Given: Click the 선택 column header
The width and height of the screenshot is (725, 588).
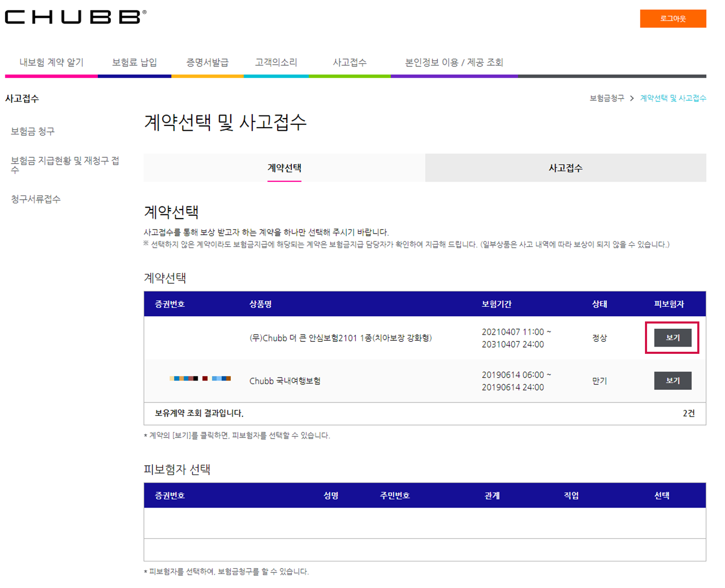Looking at the screenshot, I should click(x=662, y=495).
